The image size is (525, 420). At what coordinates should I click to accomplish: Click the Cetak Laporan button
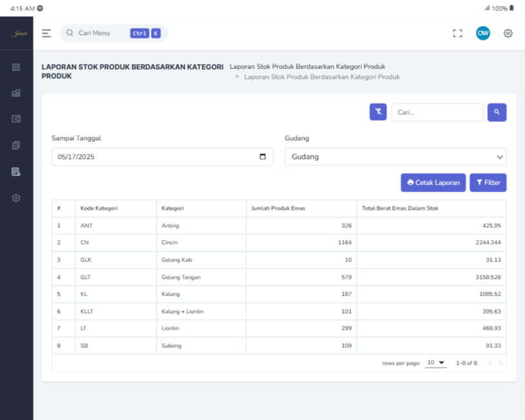[433, 183]
